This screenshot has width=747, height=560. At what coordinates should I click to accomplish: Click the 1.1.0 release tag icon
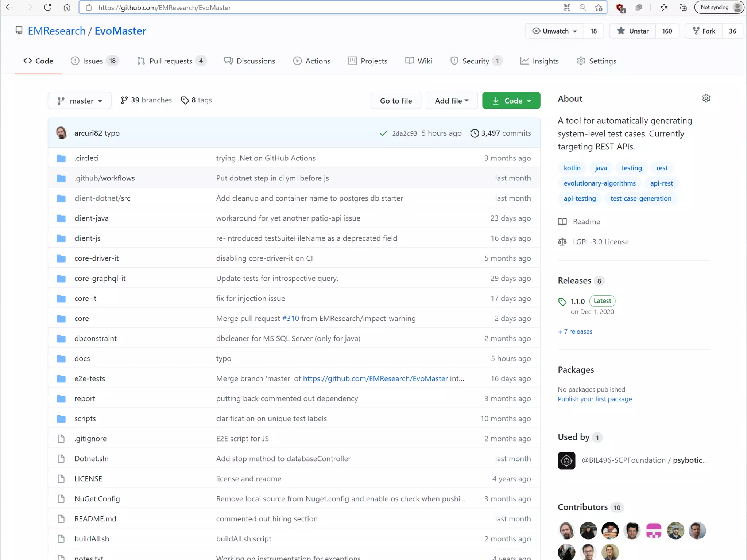coord(562,302)
